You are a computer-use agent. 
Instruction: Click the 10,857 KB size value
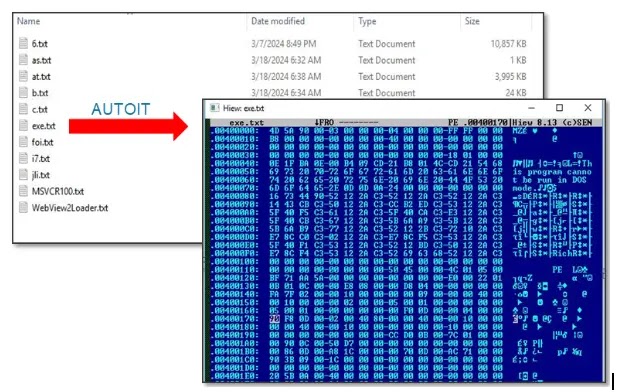[x=508, y=44]
